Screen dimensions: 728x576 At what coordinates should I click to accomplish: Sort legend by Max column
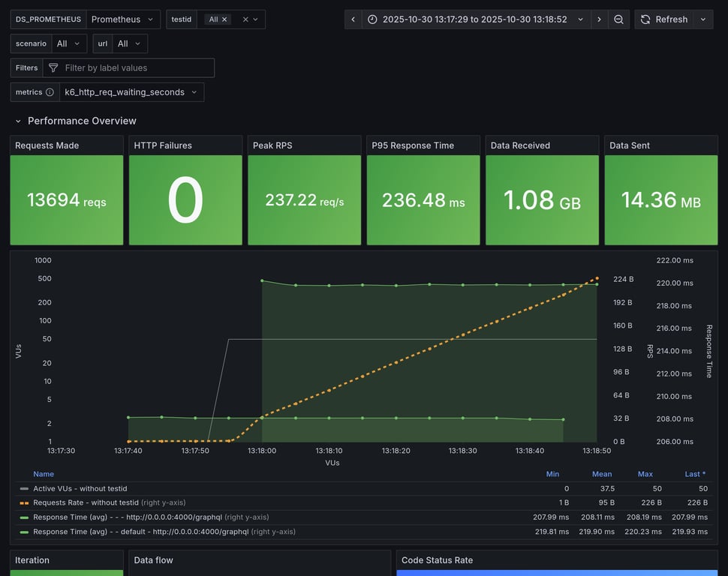coord(645,474)
